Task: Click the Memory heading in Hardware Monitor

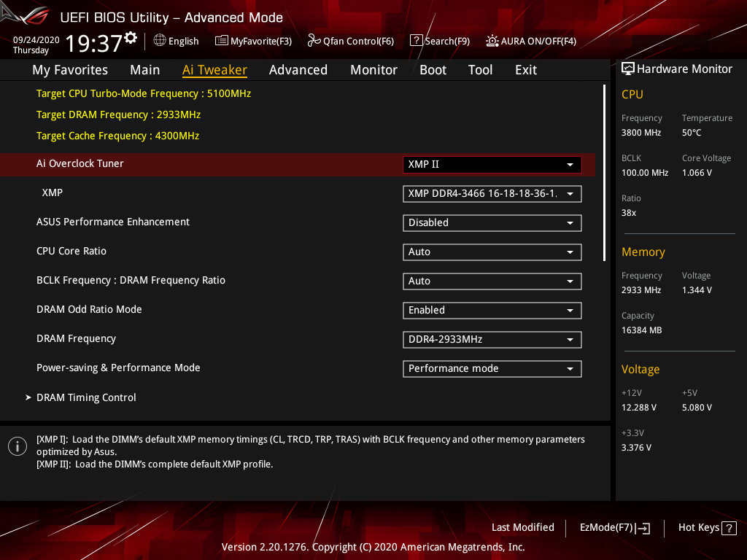Action: click(643, 252)
